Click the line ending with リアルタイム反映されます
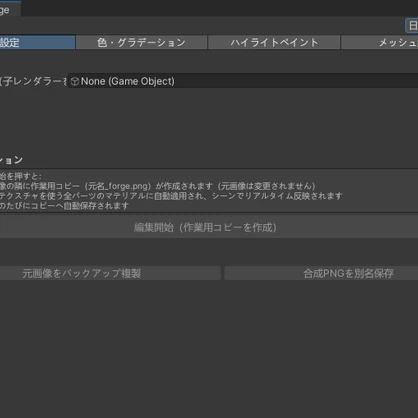The width and height of the screenshot is (418, 418). coord(171,196)
